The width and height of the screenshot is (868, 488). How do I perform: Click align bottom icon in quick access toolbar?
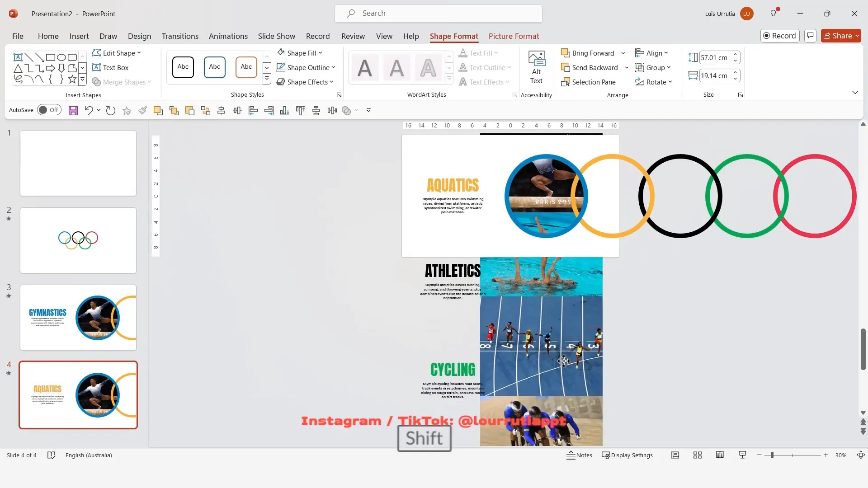coord(285,110)
